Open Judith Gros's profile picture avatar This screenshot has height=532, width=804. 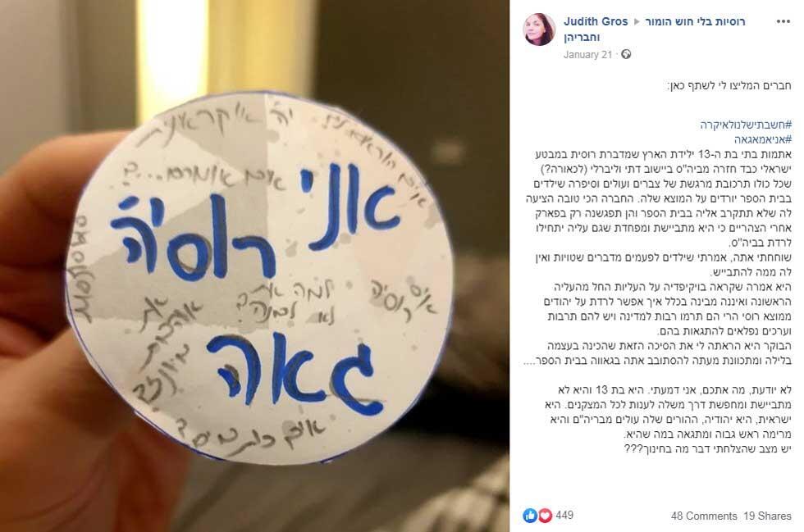click(538, 30)
